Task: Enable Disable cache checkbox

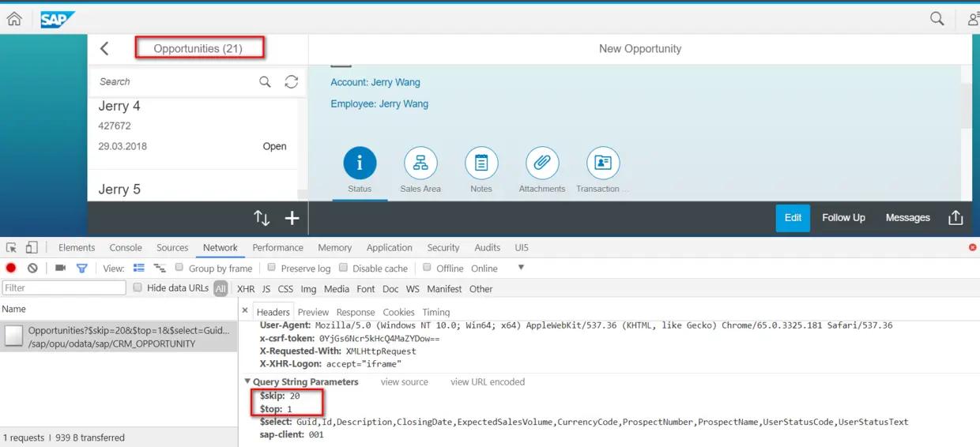Action: 343,268
